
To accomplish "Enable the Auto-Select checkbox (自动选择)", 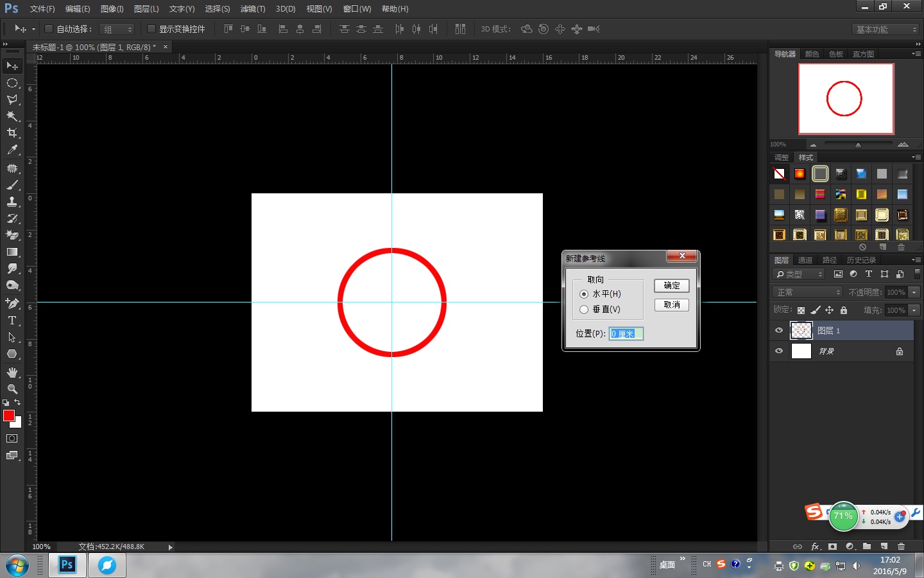I will [48, 29].
